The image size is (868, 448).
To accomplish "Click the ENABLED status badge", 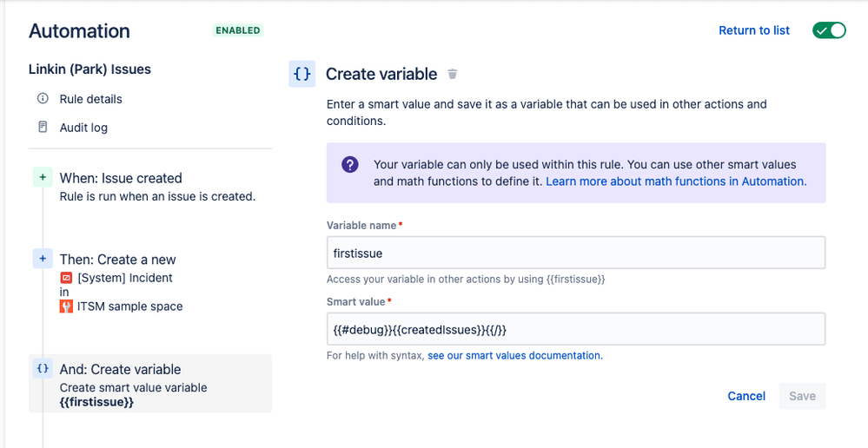I will [238, 30].
